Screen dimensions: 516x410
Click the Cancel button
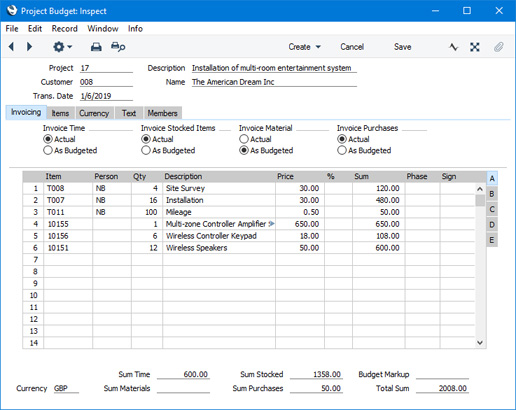[x=352, y=47]
